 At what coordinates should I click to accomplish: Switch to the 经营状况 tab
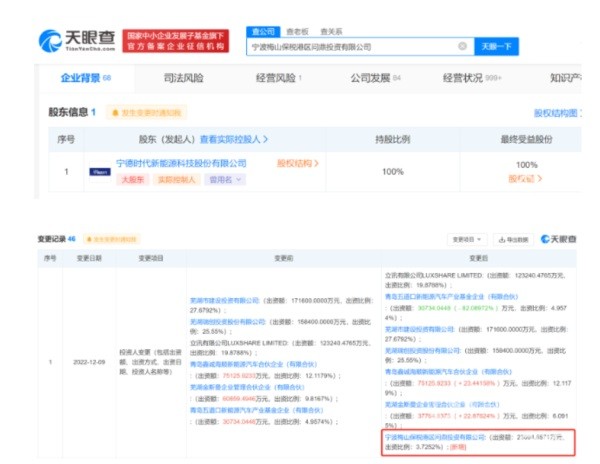472,78
